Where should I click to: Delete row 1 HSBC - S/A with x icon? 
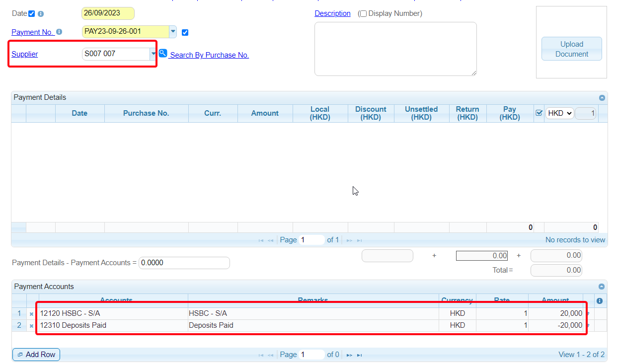click(32, 314)
